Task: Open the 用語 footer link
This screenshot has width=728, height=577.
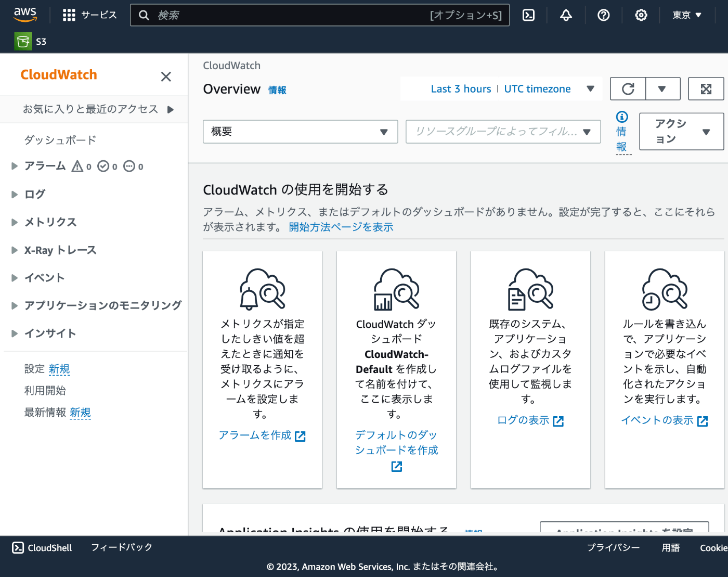Action: [x=671, y=547]
